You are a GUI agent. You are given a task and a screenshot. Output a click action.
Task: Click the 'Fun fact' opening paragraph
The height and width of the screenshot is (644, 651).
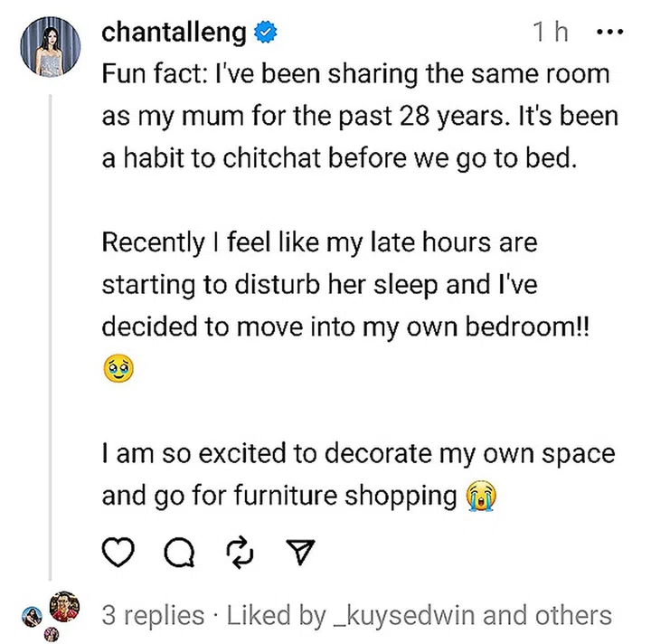point(358,116)
